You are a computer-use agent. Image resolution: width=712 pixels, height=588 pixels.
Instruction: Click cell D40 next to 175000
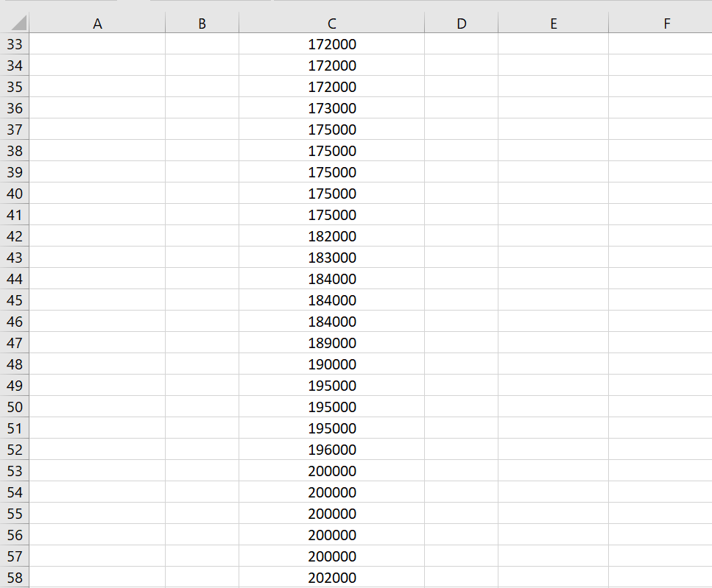tap(461, 194)
